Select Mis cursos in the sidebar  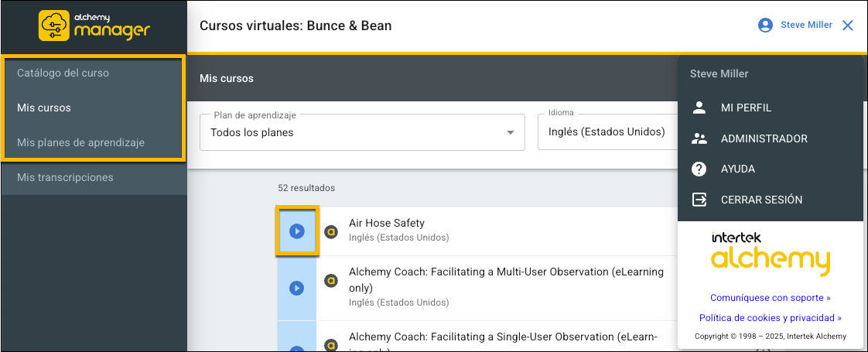[44, 108]
